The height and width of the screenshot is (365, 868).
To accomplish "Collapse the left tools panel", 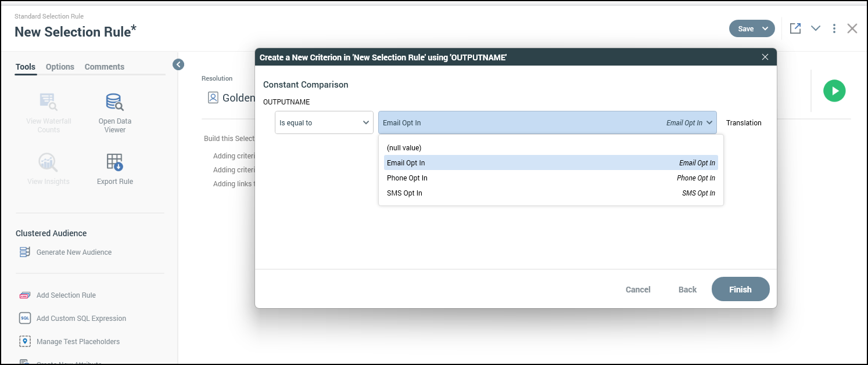I will 178,64.
